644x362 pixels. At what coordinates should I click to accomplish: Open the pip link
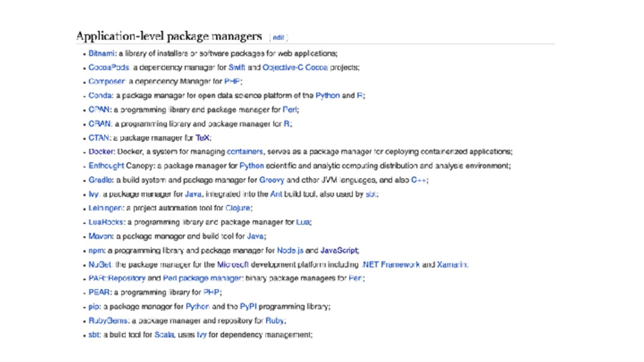coord(93,307)
